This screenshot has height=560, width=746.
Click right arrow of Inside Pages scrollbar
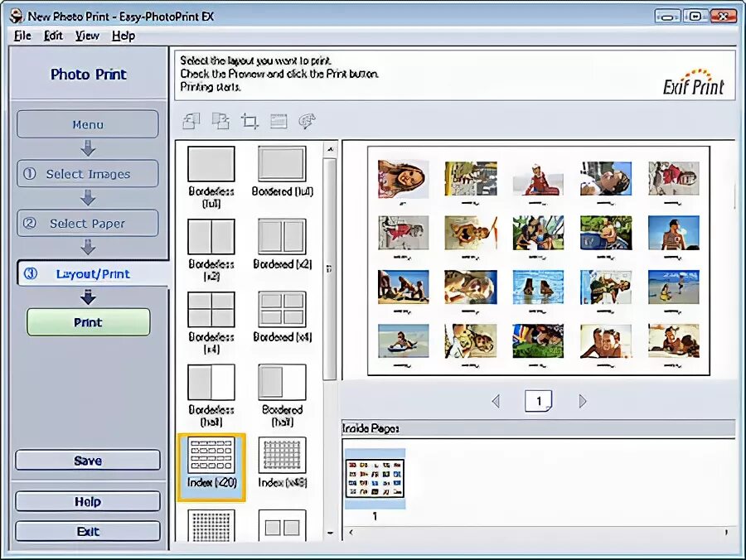click(x=726, y=532)
